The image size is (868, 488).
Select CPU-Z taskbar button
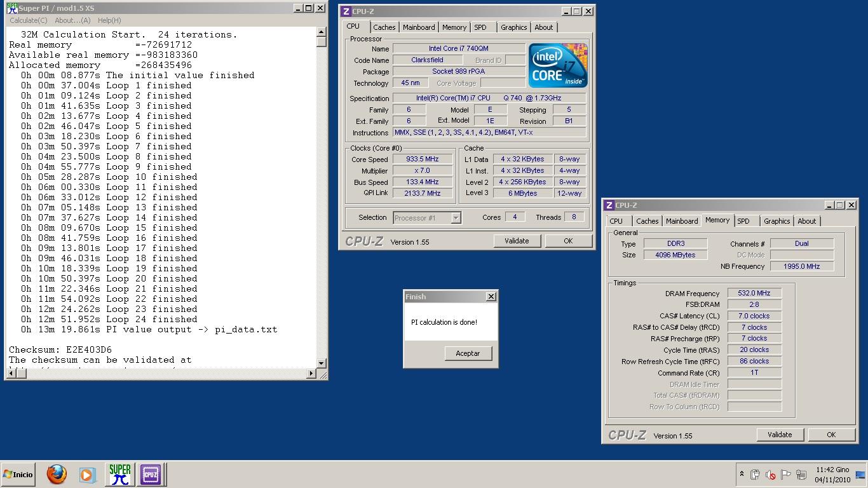pos(151,474)
